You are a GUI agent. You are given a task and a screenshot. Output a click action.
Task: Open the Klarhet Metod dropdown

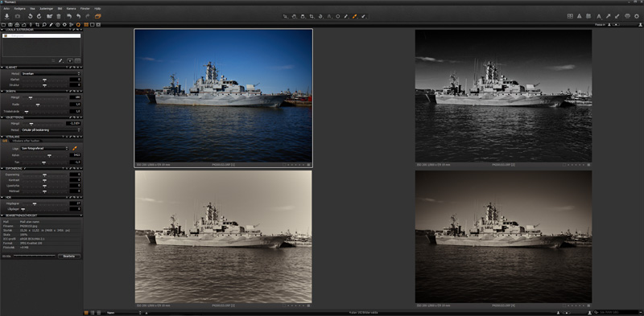coord(51,73)
